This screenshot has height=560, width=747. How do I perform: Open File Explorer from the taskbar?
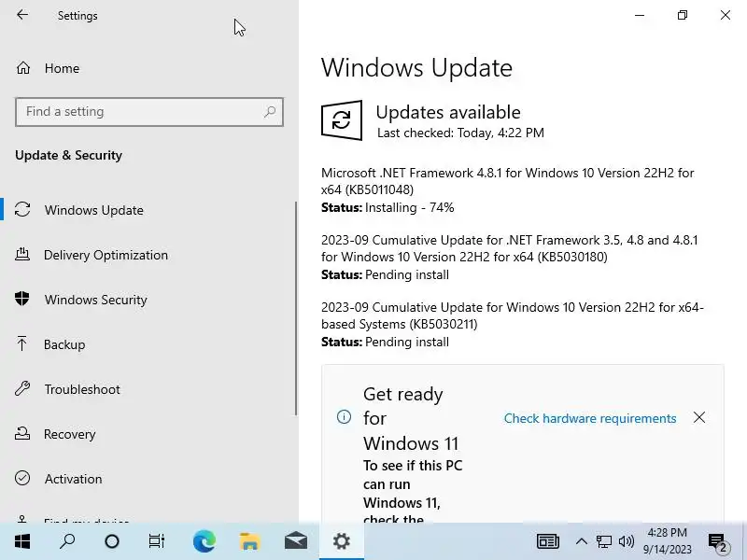click(249, 541)
